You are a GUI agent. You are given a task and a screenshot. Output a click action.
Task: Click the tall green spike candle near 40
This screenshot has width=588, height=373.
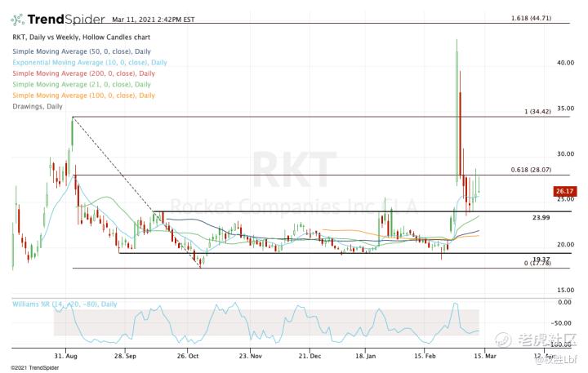point(457,113)
